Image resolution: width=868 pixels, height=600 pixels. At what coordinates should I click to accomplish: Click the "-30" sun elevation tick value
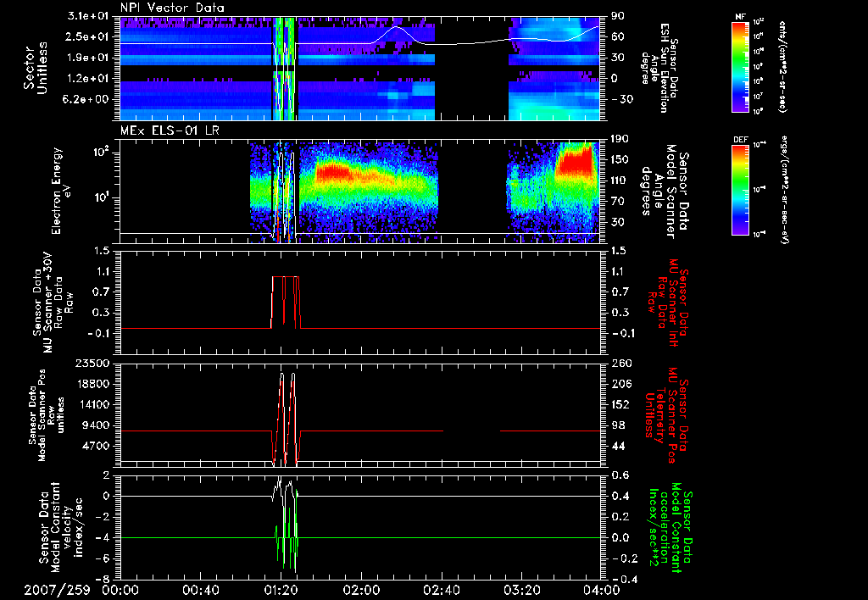click(621, 99)
